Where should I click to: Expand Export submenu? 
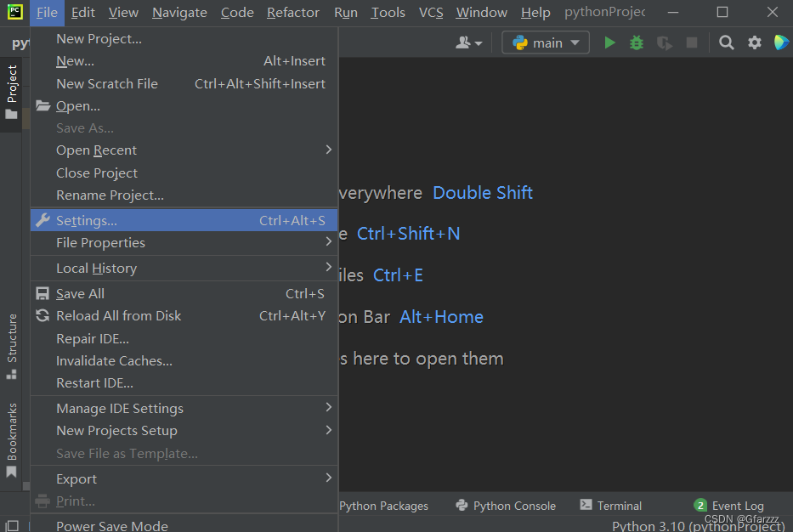click(x=184, y=479)
